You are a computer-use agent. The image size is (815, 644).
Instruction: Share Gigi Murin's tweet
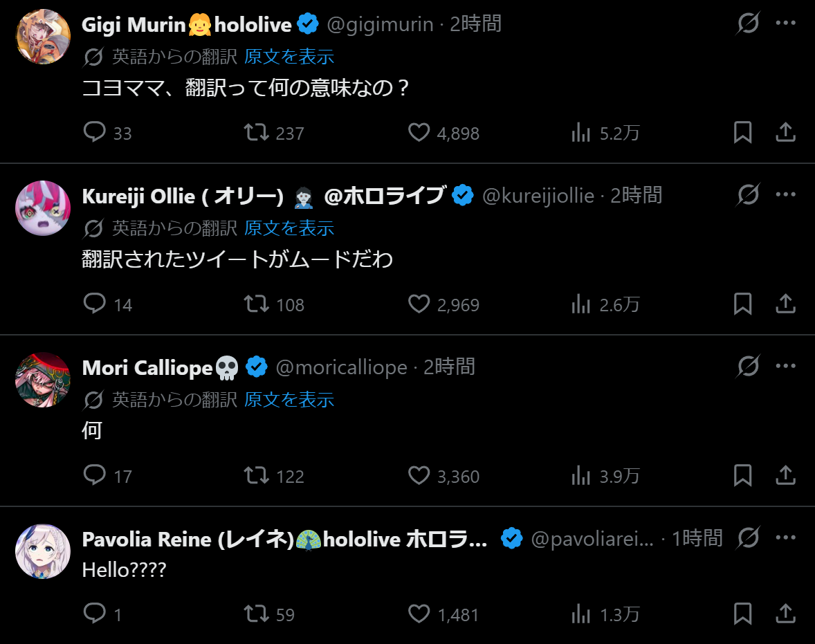tap(785, 132)
